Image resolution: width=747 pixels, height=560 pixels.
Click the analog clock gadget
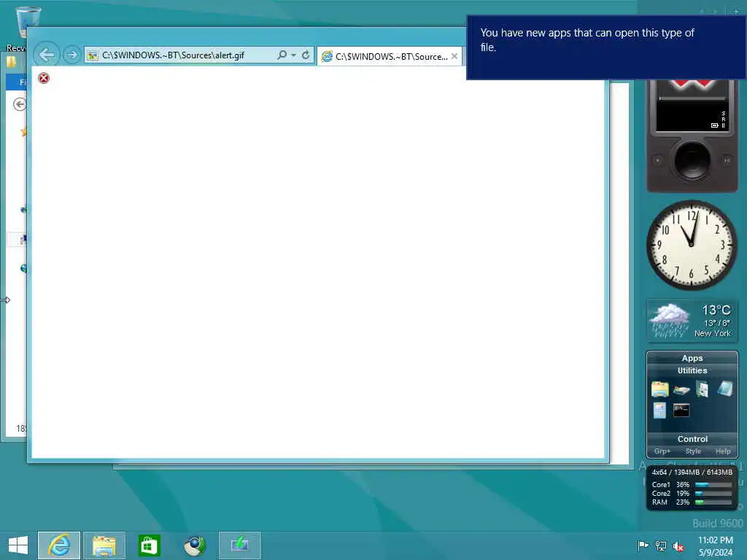click(692, 245)
